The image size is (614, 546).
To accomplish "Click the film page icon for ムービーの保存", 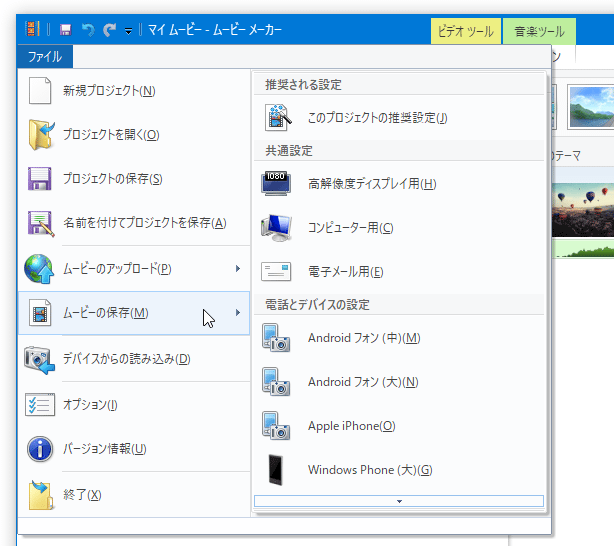I will point(40,313).
